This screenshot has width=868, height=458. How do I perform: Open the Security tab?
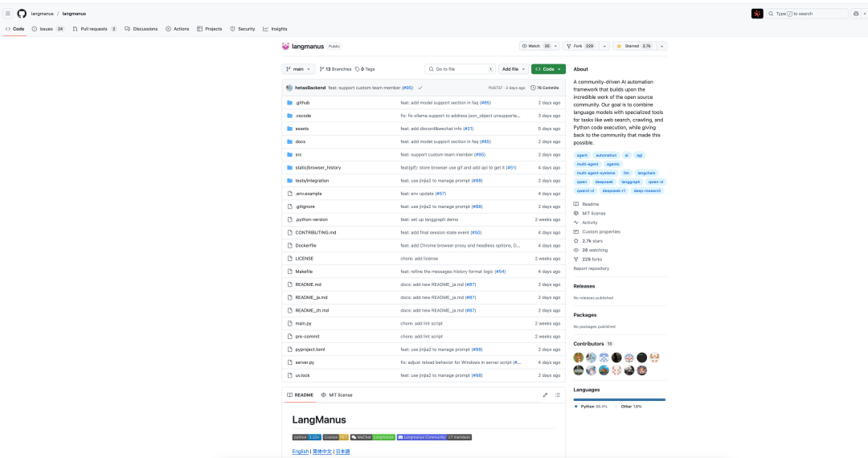243,29
